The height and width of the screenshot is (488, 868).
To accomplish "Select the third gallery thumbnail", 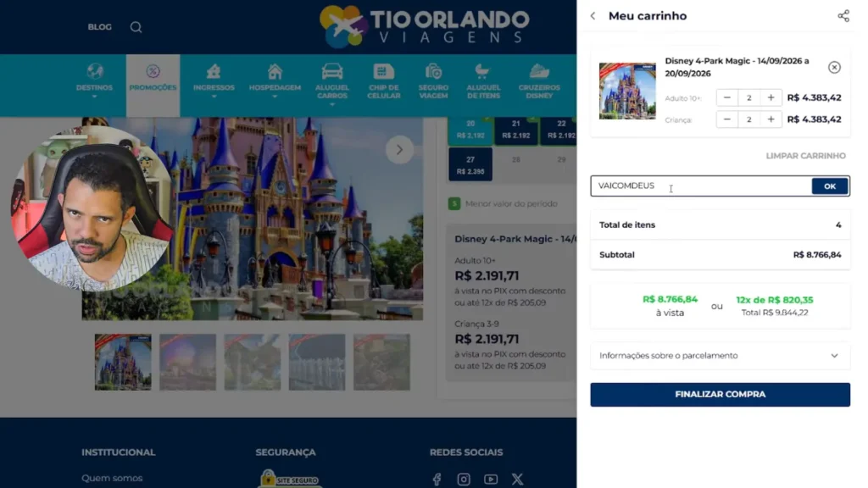I will (x=253, y=363).
